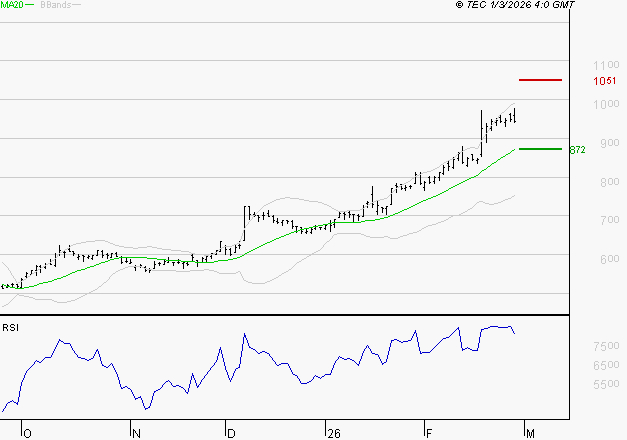This screenshot has width=627, height=440.
Task: Click the M month marker on time axis
Action: [x=530, y=434]
